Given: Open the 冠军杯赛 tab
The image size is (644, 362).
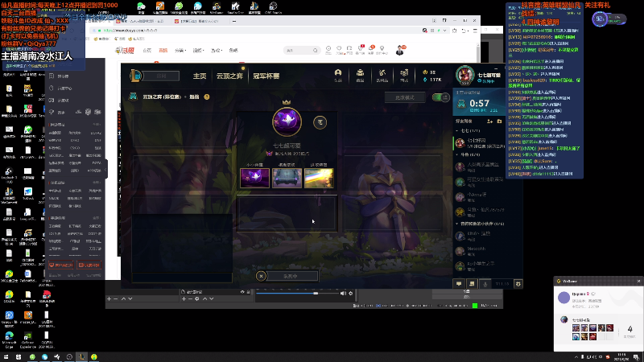Looking at the screenshot, I should point(266,76).
